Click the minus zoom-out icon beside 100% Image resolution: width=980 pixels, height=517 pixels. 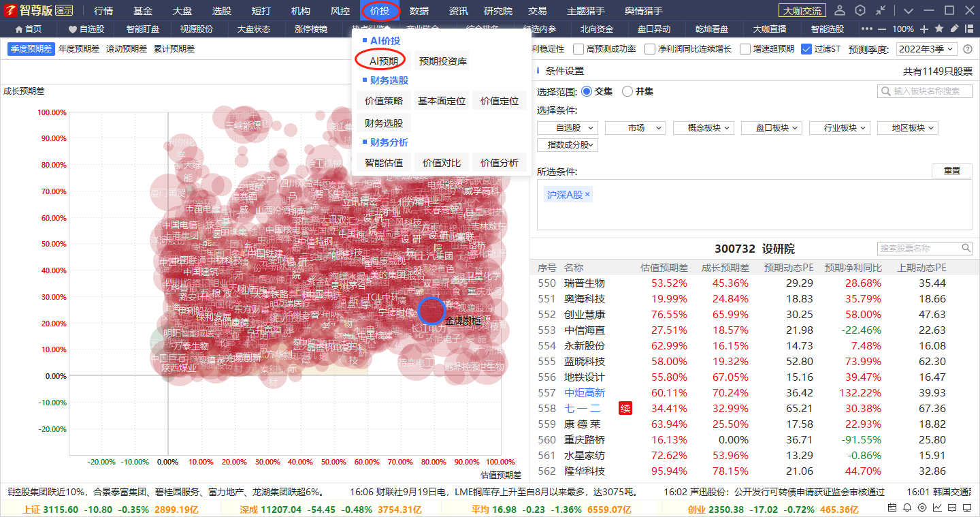point(882,29)
